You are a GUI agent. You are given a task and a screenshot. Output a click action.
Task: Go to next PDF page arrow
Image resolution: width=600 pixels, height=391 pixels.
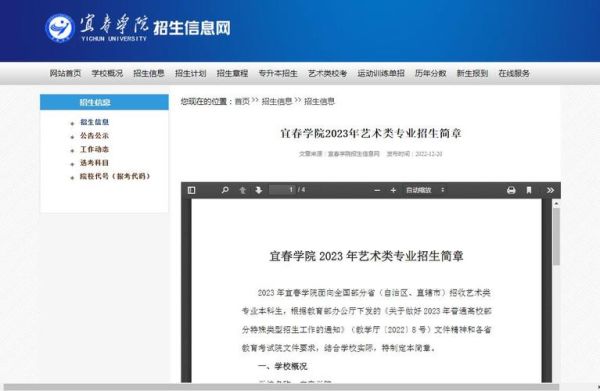pos(259,190)
